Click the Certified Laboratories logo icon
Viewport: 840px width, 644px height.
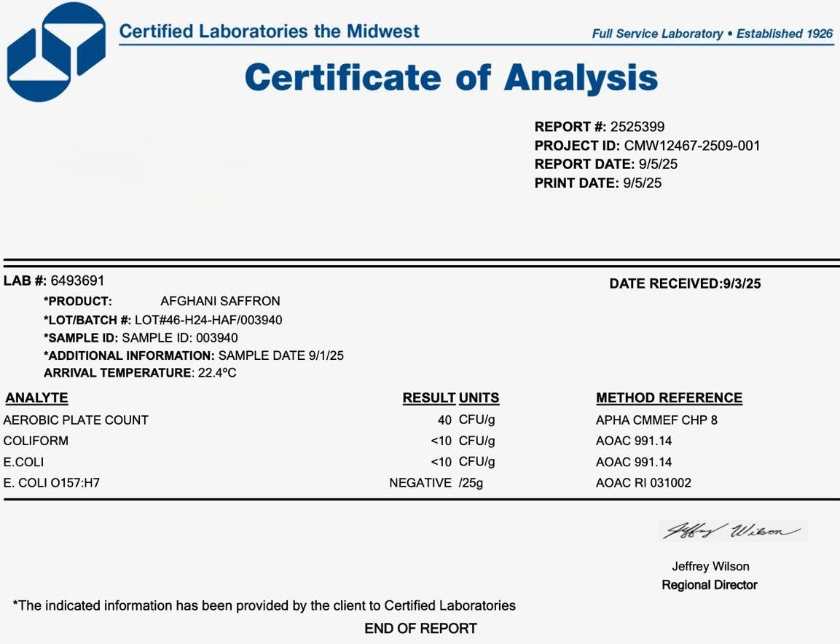(56, 52)
